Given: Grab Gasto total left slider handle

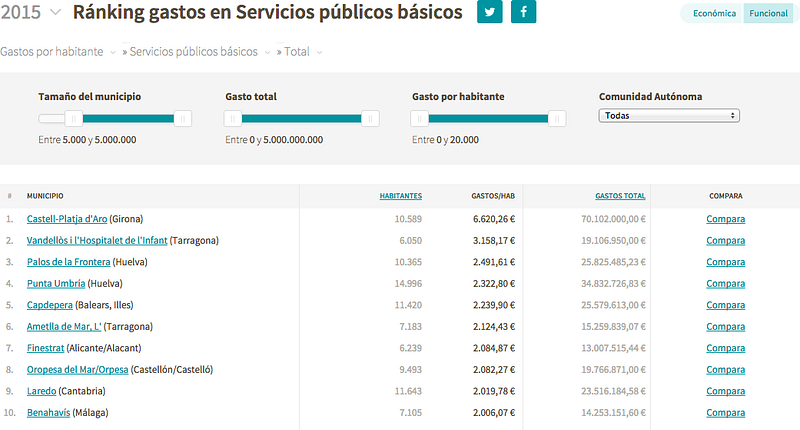Looking at the screenshot, I should pyautogui.click(x=233, y=119).
